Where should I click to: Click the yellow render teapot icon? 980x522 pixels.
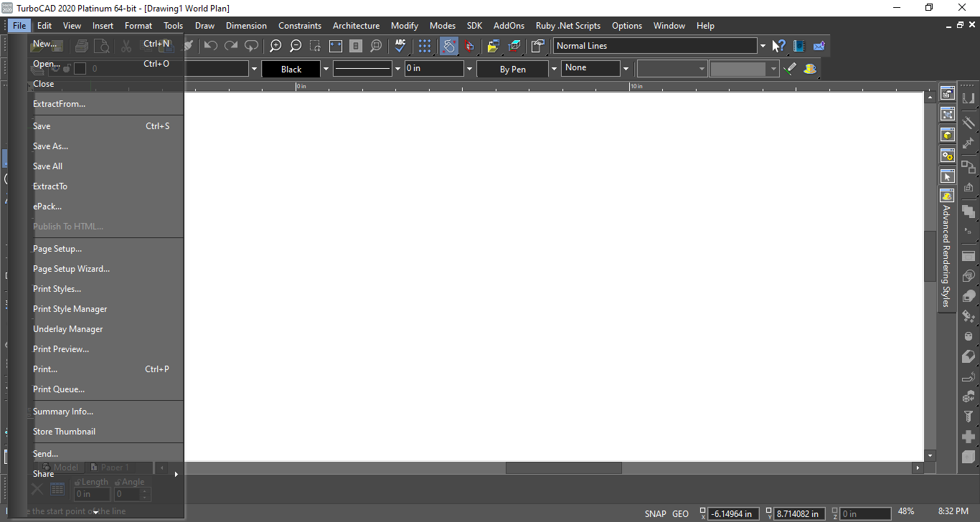pyautogui.click(x=811, y=69)
